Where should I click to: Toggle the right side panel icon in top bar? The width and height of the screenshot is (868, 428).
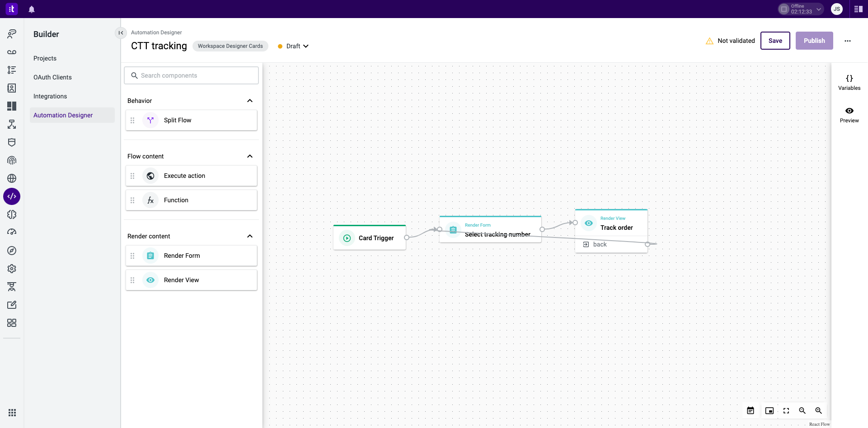point(859,9)
